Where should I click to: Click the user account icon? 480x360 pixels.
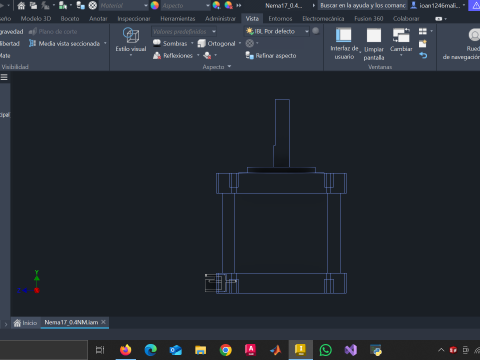click(414, 5)
